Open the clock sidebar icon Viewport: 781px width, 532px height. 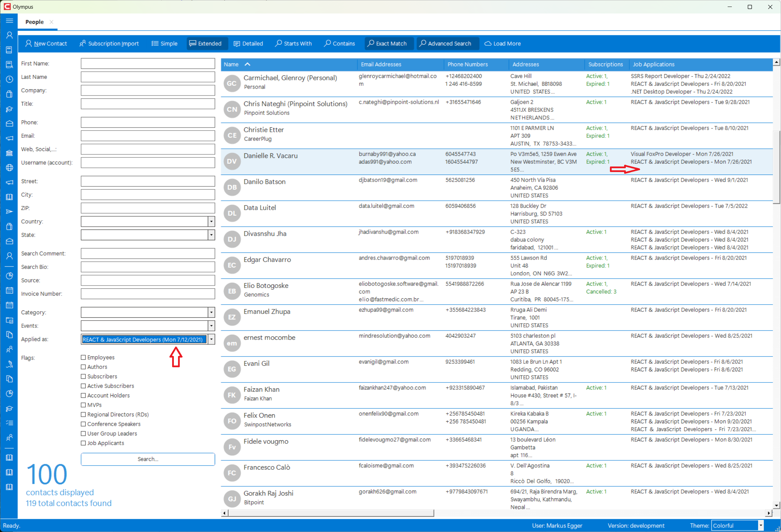click(9, 79)
